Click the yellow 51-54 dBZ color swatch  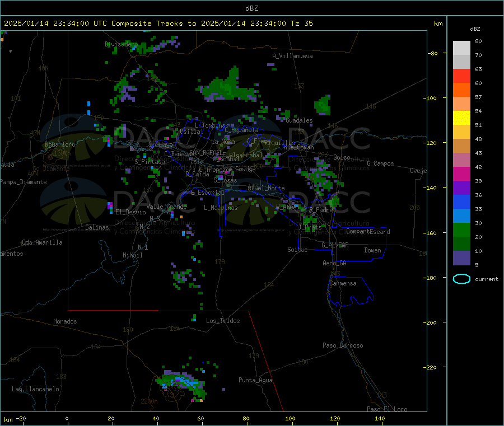[x=461, y=118]
